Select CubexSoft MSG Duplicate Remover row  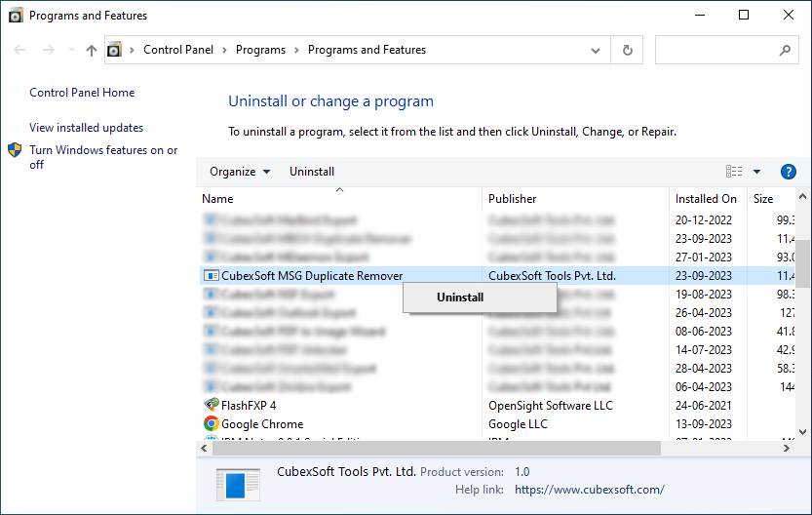(x=497, y=276)
